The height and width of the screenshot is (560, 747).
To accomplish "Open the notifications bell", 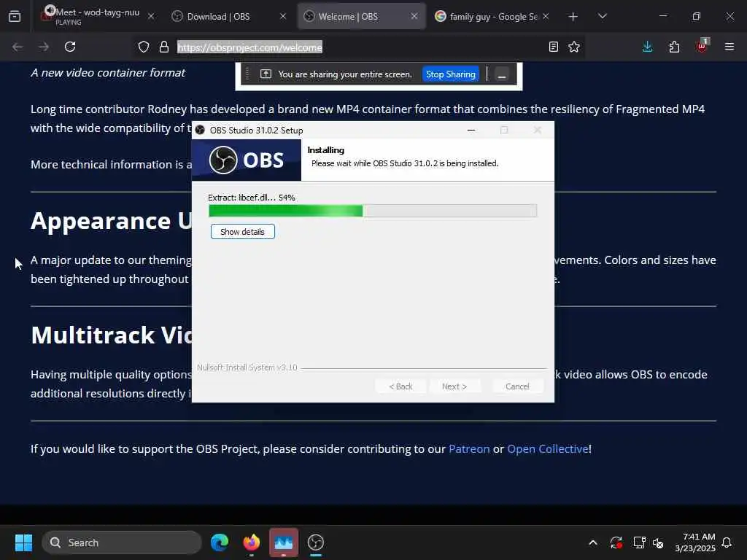I will (727, 542).
